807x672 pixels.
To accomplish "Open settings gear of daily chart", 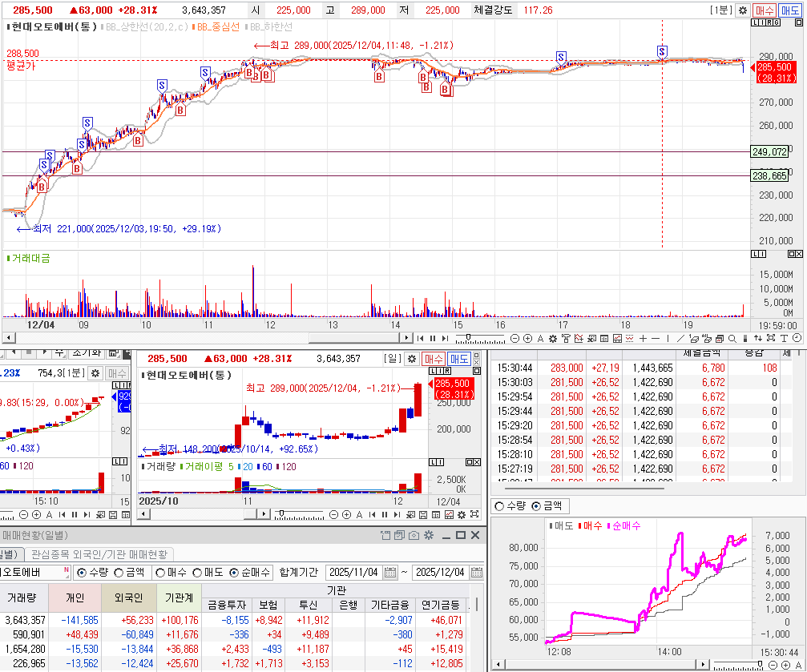I will [x=412, y=359].
